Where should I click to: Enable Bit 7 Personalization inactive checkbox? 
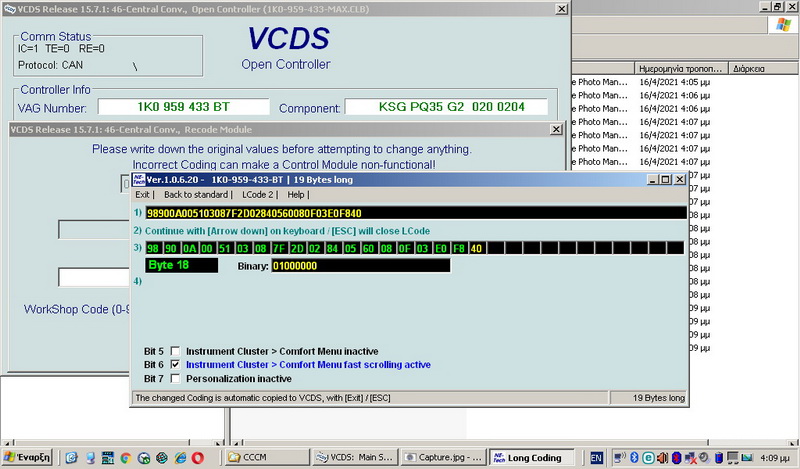[x=176, y=378]
